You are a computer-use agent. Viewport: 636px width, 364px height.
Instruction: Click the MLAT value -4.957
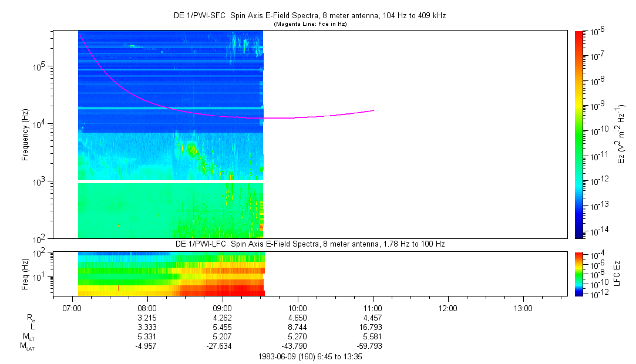(x=146, y=346)
